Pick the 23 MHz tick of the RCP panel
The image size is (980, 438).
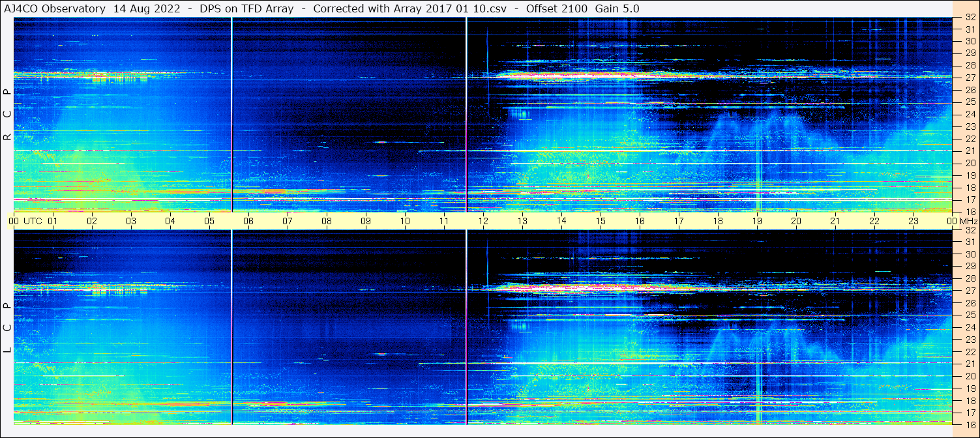(970, 126)
